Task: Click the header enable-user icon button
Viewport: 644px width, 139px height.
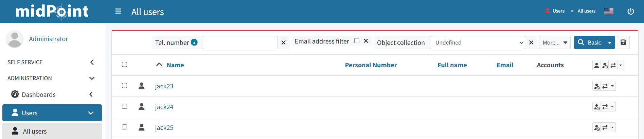Action: click(x=596, y=65)
